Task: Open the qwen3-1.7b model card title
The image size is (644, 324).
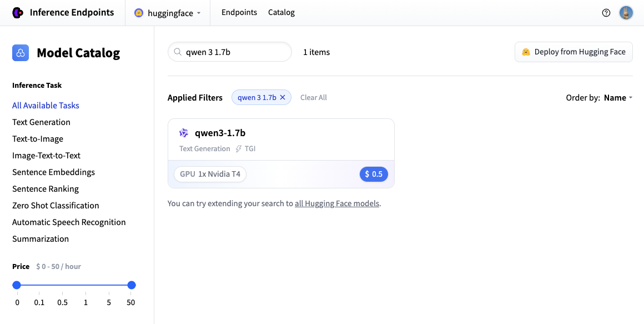Action: coord(220,133)
